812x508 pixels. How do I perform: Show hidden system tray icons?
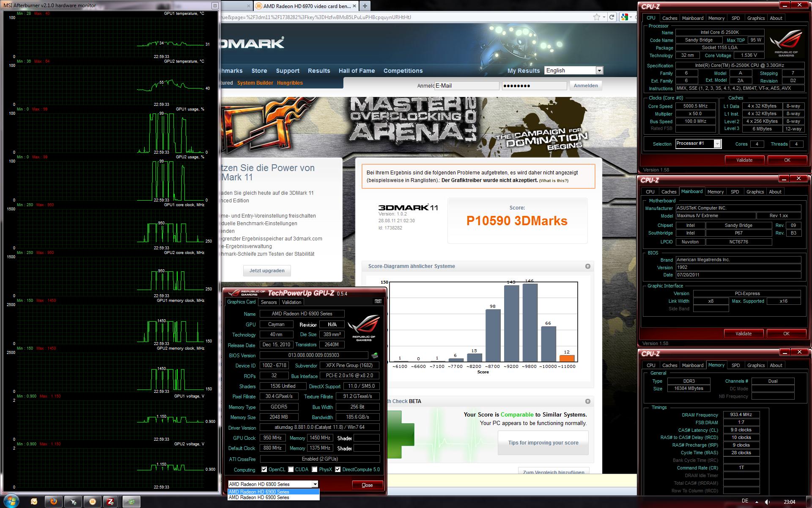pyautogui.click(x=757, y=502)
